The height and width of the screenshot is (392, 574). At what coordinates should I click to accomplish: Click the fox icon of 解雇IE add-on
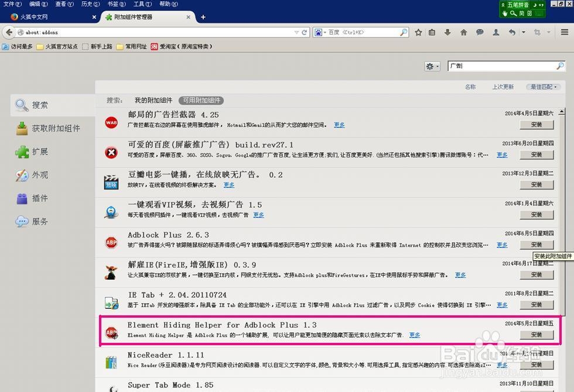[x=111, y=272]
